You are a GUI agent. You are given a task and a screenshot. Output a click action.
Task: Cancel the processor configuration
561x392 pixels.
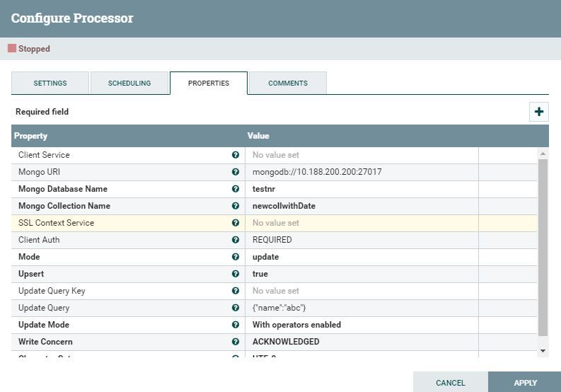coord(451,383)
